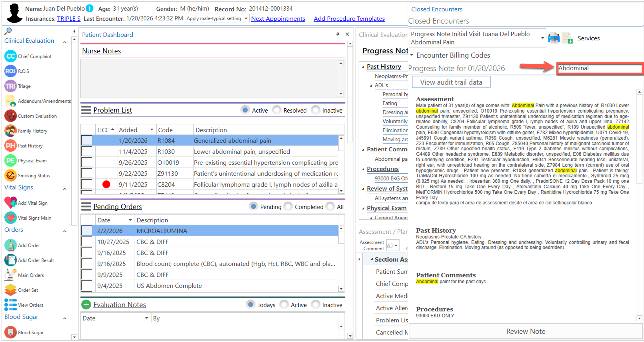This screenshot has height=342, width=644.
Task: Open the Next Appointments link
Action: [x=278, y=19]
